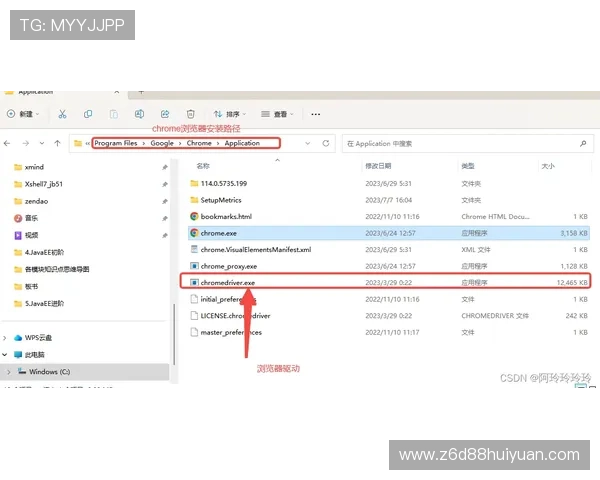Open the three-dots more options menu
Viewport: 600px width, 480px height.
[x=316, y=114]
